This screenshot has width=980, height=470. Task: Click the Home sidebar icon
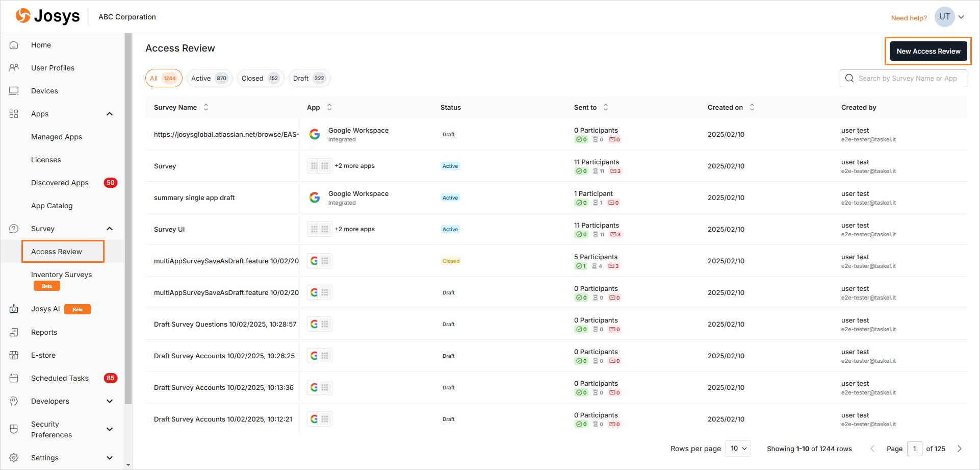coord(14,45)
